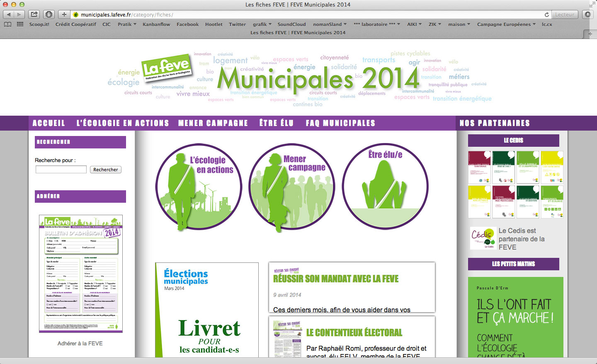Go forward with the Safari forward arrow

(x=19, y=15)
